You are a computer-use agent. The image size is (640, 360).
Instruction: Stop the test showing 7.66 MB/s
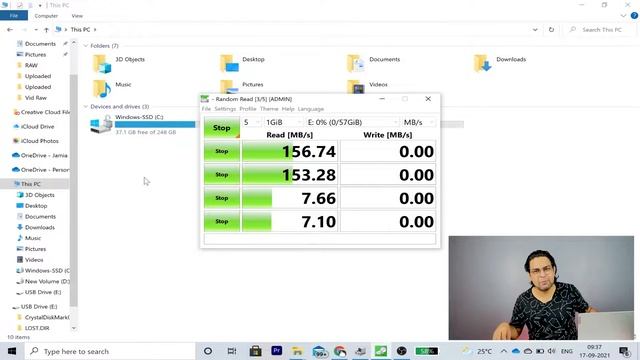pos(222,198)
